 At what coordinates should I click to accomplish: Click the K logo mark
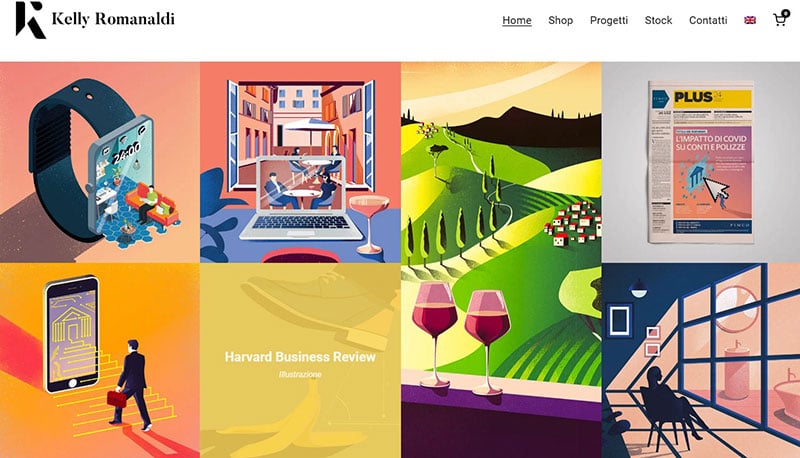click(30, 20)
